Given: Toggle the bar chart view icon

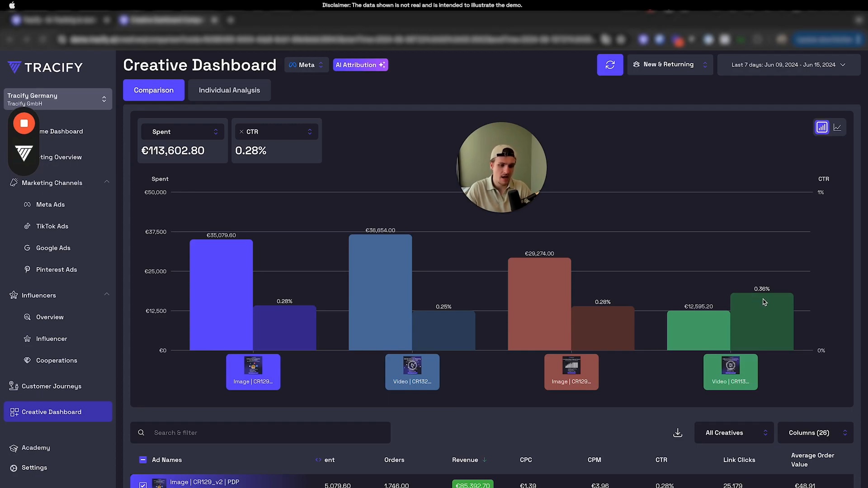Looking at the screenshot, I should pos(822,127).
